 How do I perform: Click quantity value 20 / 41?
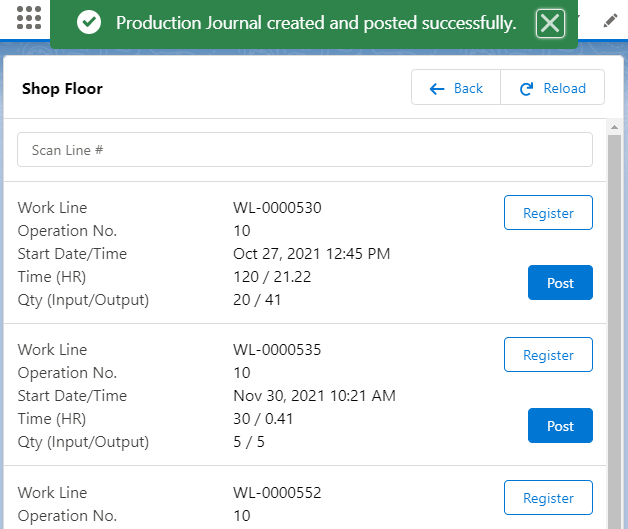[257, 300]
